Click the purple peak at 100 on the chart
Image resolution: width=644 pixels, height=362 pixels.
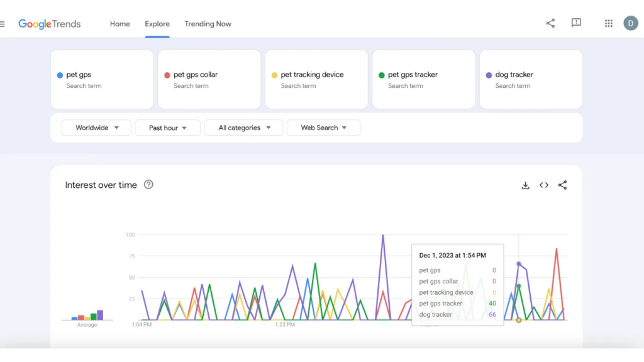coord(383,236)
